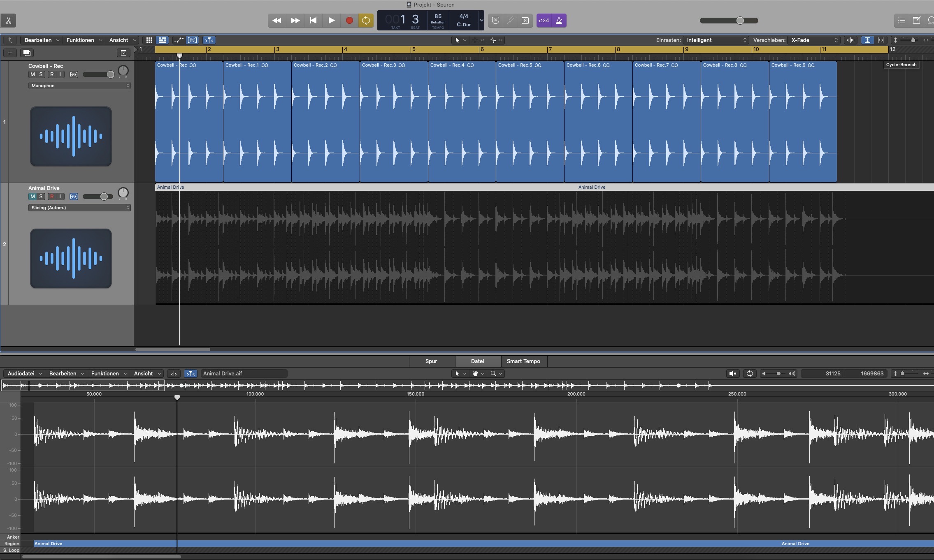The width and height of the screenshot is (934, 560).
Task: Open the display mode dropdown arrow in LCD
Action: point(481,21)
